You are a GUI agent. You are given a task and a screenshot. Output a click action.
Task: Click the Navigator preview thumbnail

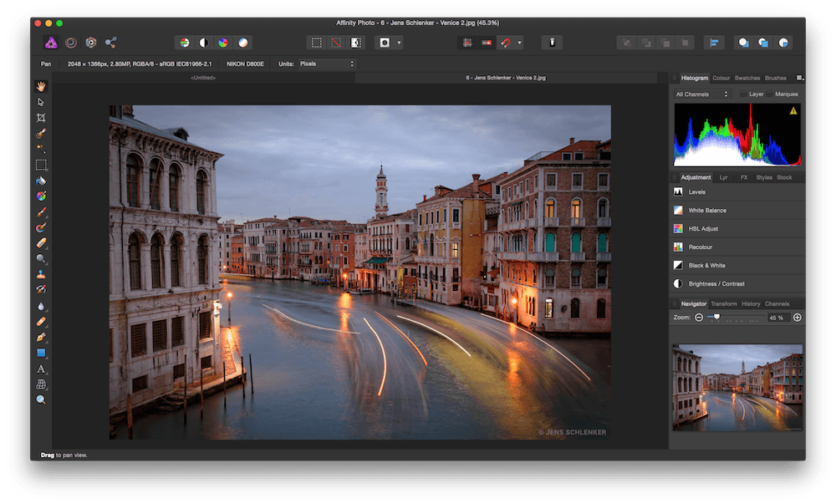pos(737,387)
